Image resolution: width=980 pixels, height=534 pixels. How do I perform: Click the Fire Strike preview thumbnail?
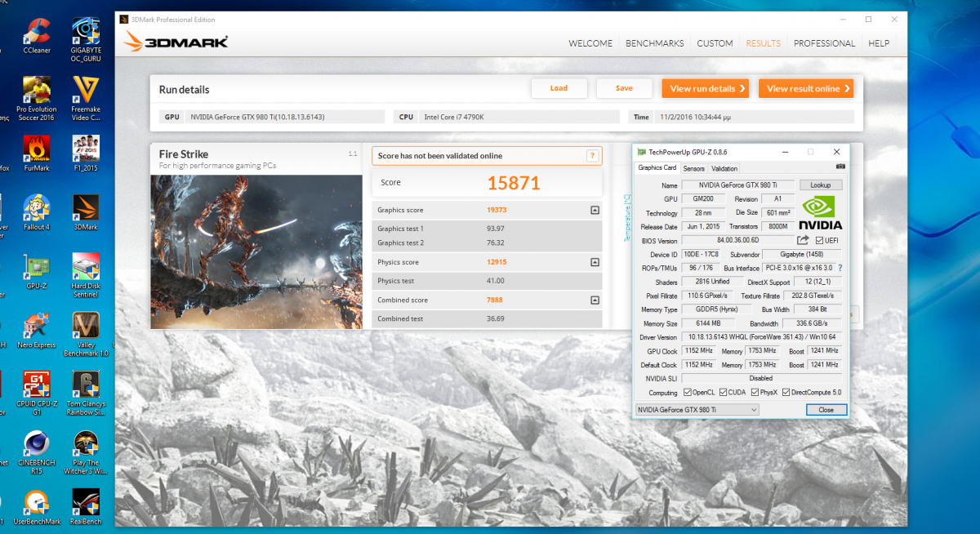[256, 251]
